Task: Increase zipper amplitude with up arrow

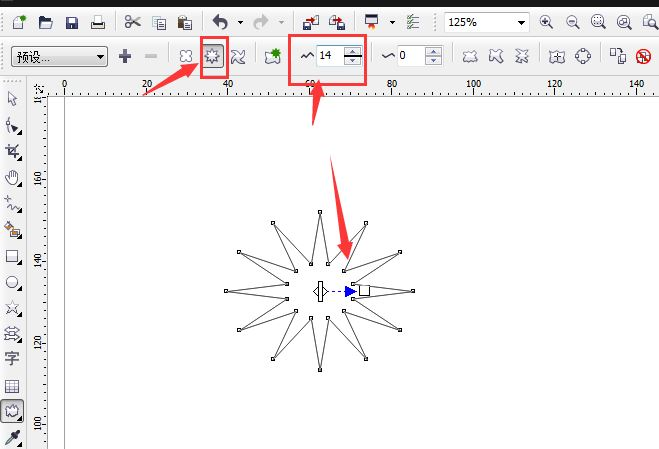Action: click(x=352, y=51)
